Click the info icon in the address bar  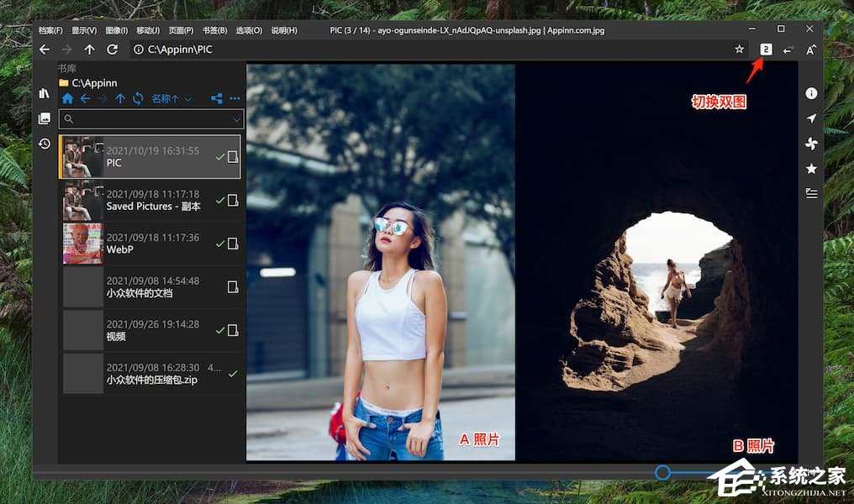pos(139,50)
